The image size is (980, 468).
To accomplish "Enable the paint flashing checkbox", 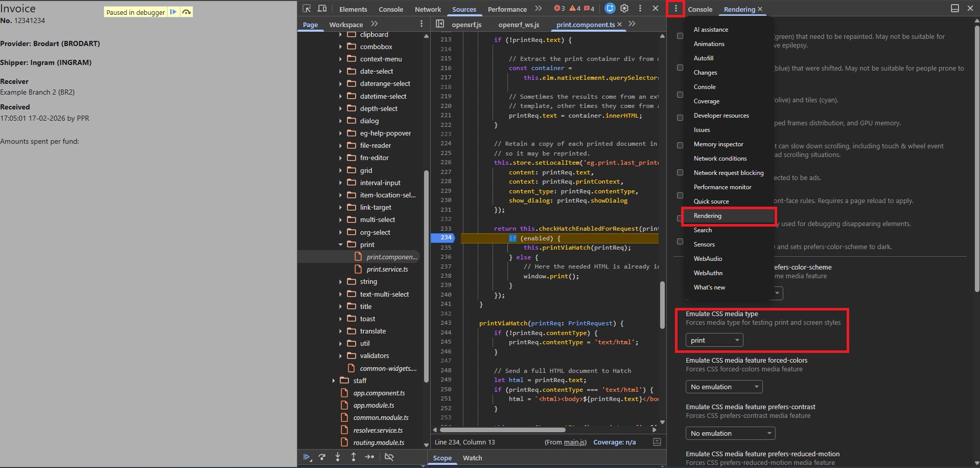I will click(680, 36).
